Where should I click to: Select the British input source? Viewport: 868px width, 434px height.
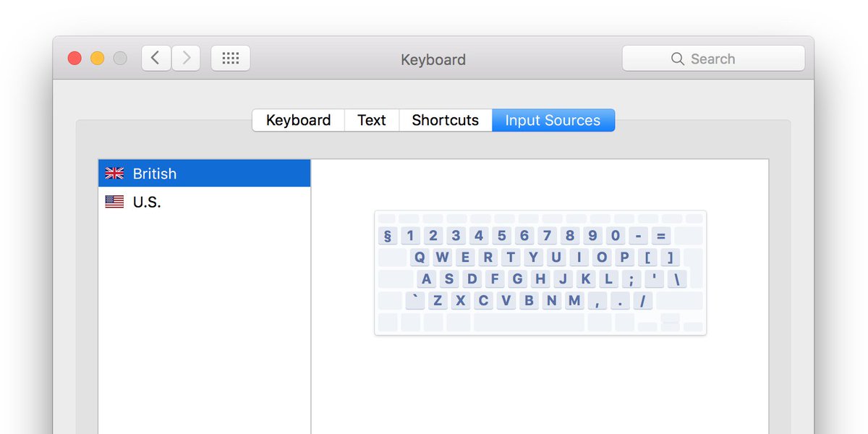pos(205,174)
